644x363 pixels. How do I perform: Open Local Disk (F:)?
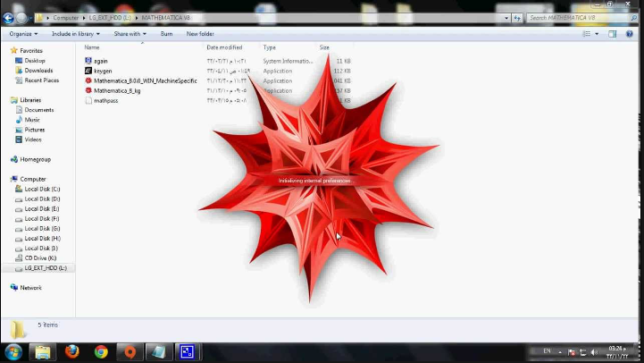click(x=42, y=219)
